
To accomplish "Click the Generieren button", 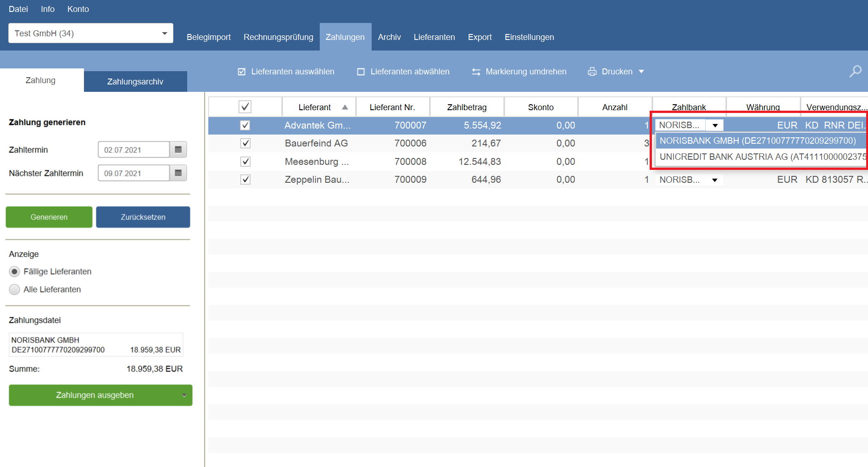I will 49,217.
